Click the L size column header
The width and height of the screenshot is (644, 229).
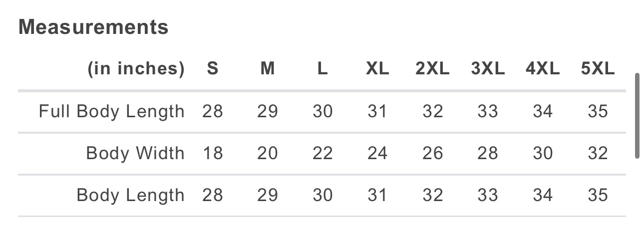tap(322, 69)
